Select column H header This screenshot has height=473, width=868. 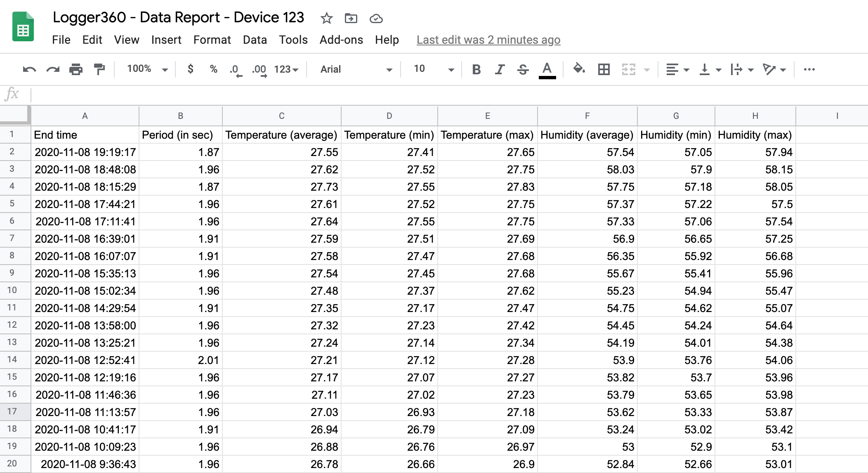[755, 116]
